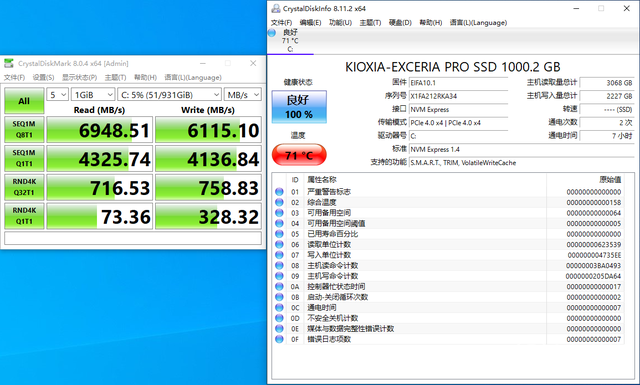Open 帮助(H) menu in CrystalDiskInfo

431,22
